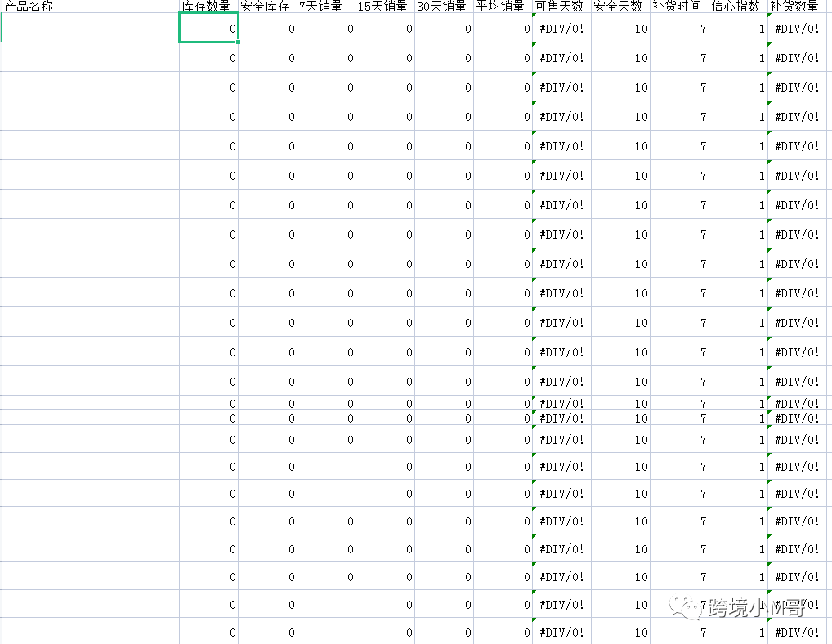Click the 安全库存 header cell
832x644 pixels.
(x=267, y=7)
